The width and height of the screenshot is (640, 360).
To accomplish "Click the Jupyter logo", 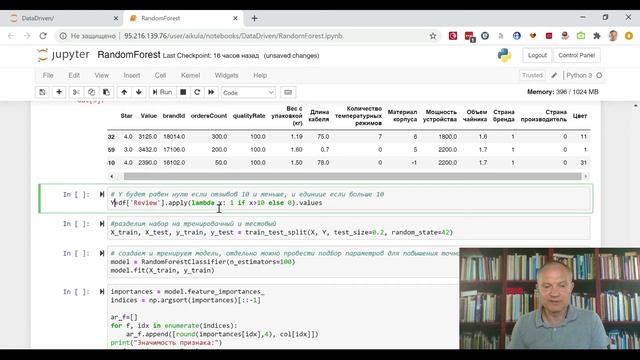I will pos(63,55).
